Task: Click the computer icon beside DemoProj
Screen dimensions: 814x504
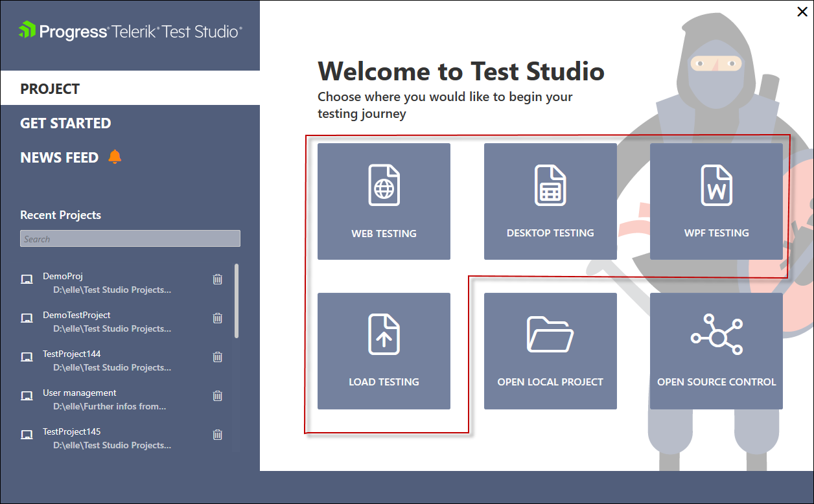Action: pos(27,279)
